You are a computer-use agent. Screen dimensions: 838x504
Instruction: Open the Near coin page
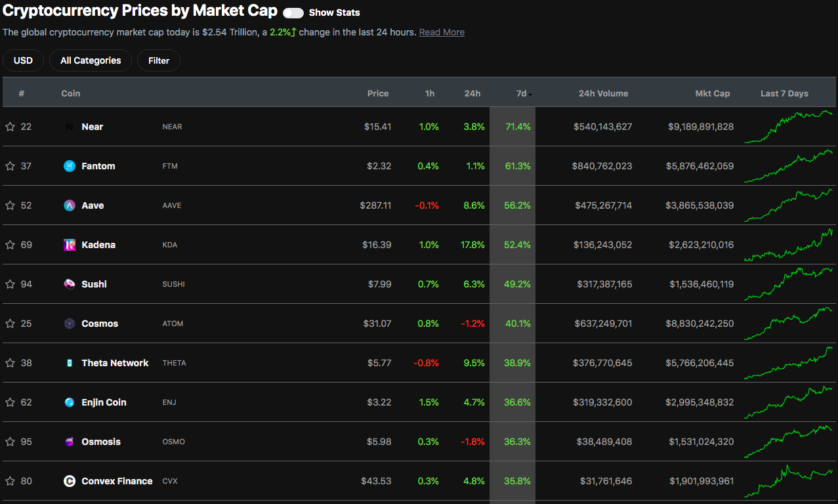pos(93,127)
